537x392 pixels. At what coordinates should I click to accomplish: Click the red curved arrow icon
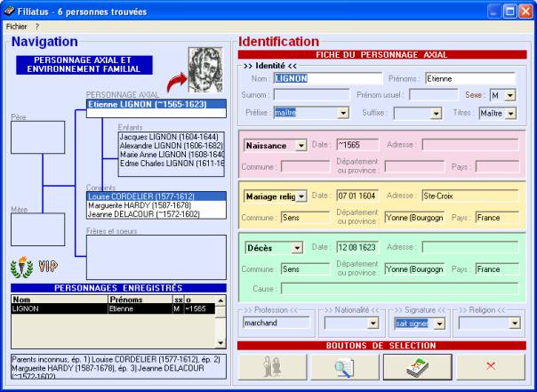[175, 84]
